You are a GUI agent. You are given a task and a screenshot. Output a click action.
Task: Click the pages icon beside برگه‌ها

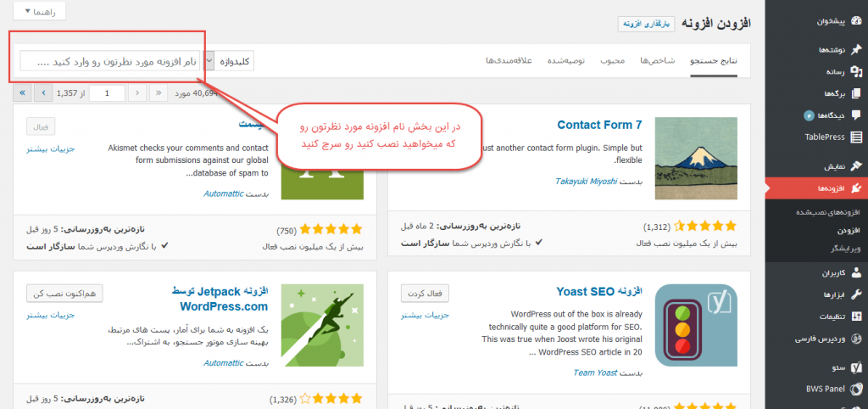coord(856,93)
